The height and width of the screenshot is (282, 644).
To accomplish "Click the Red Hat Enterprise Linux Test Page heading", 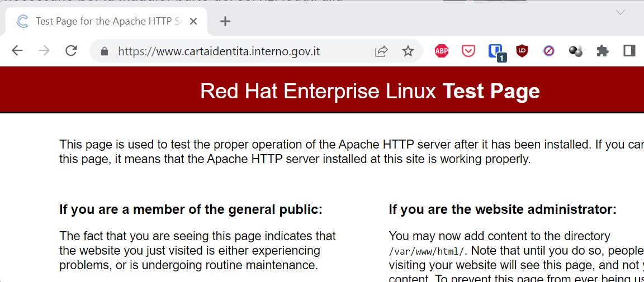I will coord(370,91).
